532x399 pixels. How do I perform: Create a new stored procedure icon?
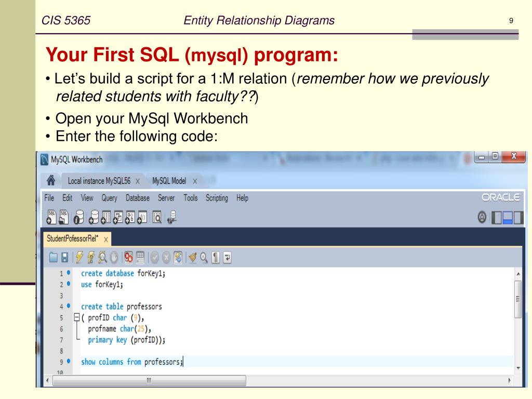click(130, 217)
